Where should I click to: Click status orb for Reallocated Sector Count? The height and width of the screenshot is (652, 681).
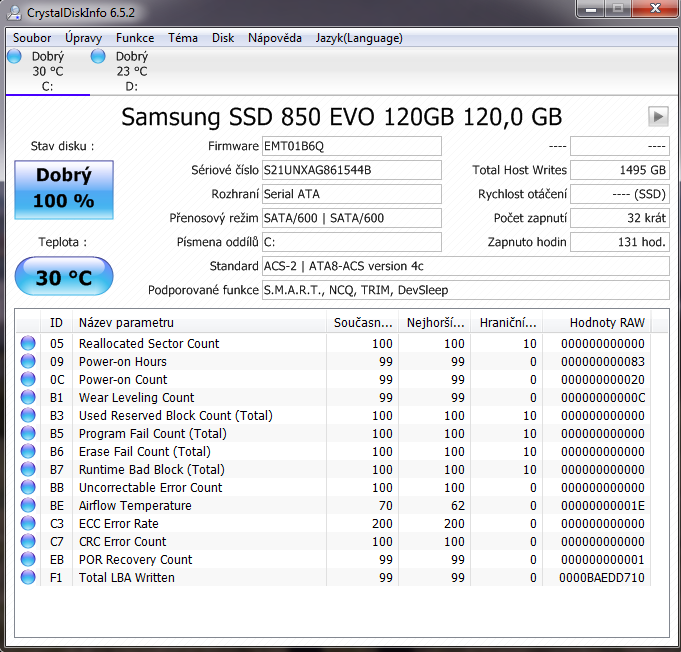pos(28,343)
